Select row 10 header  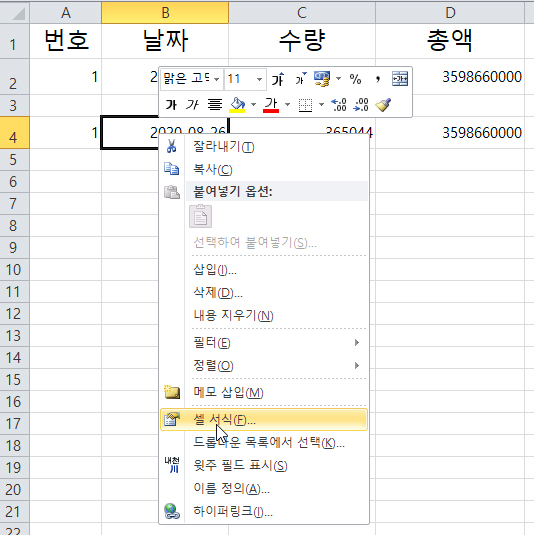tap(15, 270)
